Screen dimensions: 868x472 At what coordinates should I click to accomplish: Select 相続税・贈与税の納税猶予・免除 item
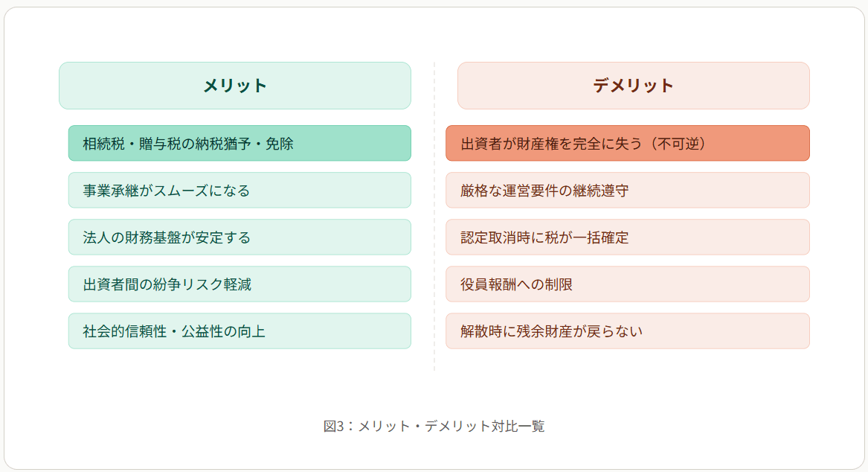tap(239, 143)
